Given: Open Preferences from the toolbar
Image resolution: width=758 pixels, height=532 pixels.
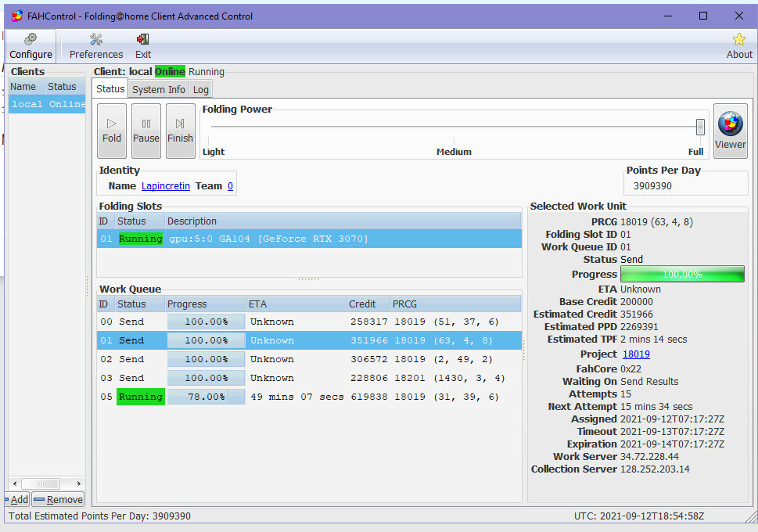Looking at the screenshot, I should (96, 46).
